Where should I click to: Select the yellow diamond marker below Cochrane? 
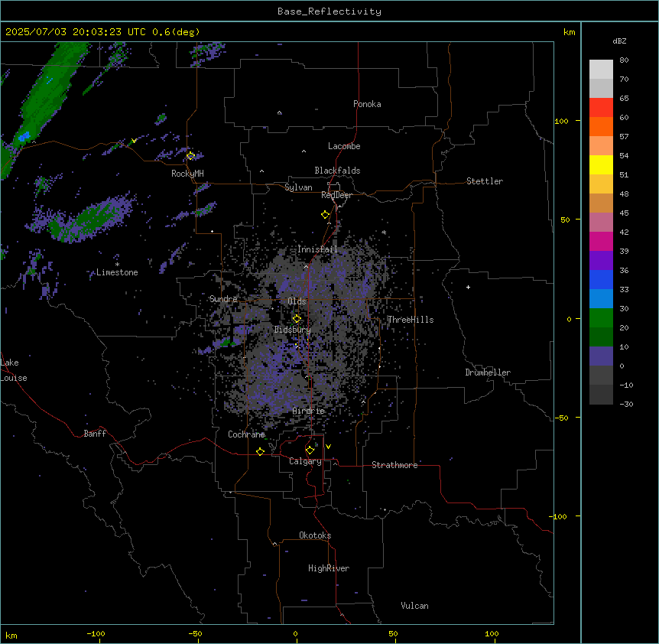(x=260, y=451)
